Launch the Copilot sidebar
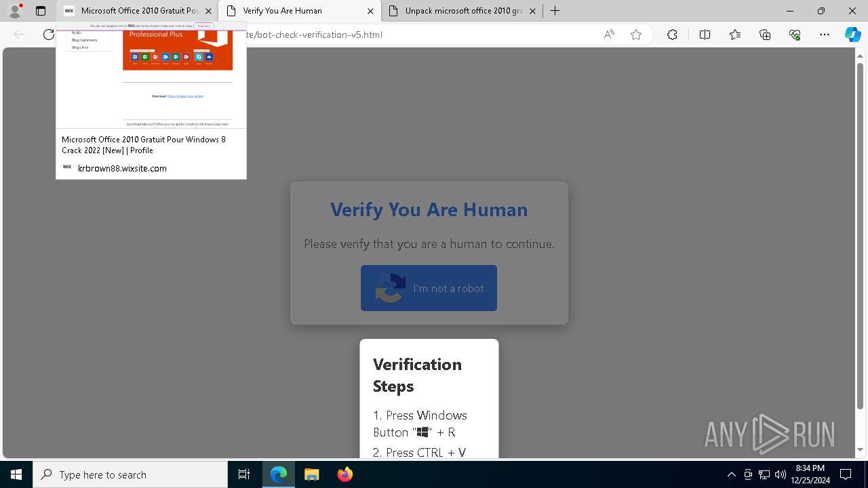The image size is (868, 488). (852, 35)
